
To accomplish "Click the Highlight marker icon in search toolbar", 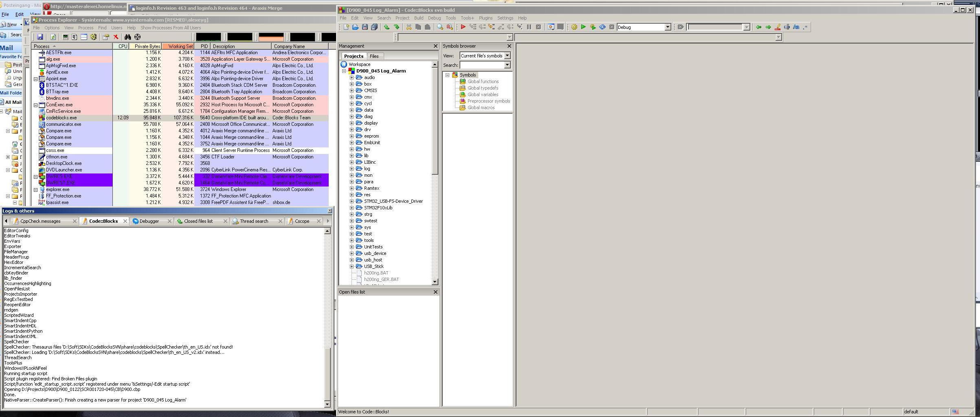I will pyautogui.click(x=778, y=27).
